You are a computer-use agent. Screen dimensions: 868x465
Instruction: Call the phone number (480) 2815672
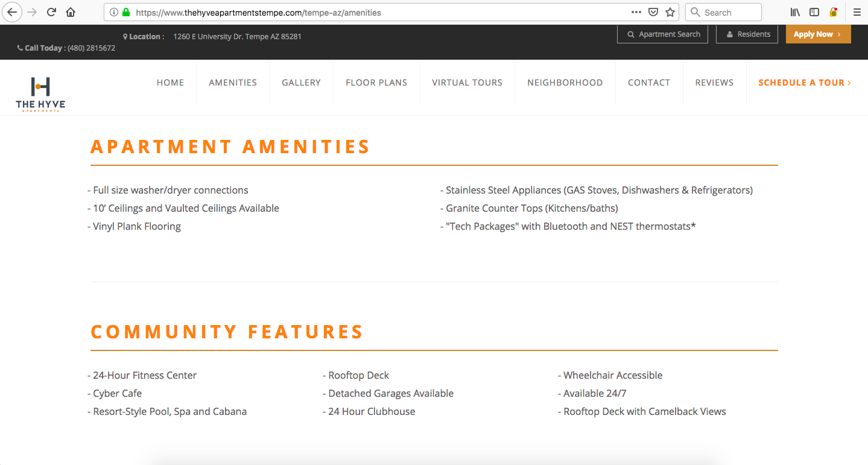pos(91,48)
